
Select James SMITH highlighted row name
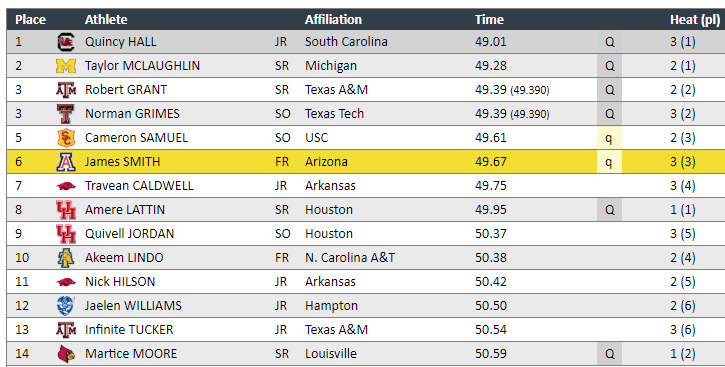[x=123, y=162]
